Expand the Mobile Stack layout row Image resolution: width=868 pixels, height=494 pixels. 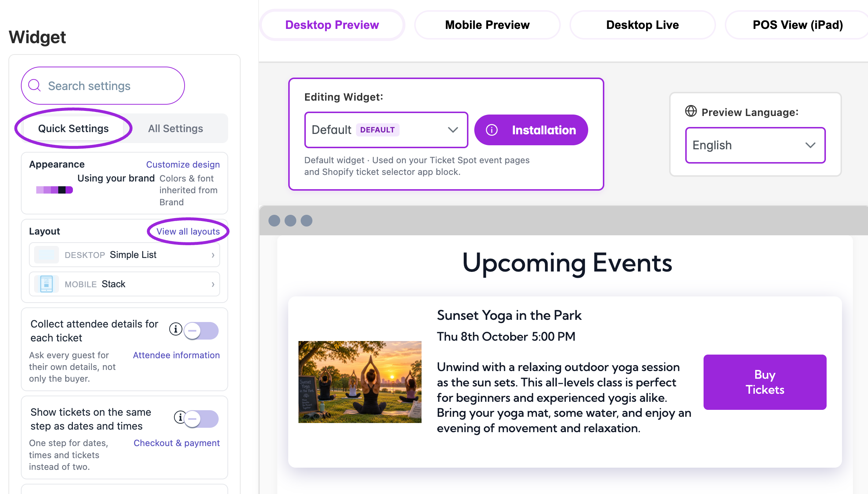point(125,284)
